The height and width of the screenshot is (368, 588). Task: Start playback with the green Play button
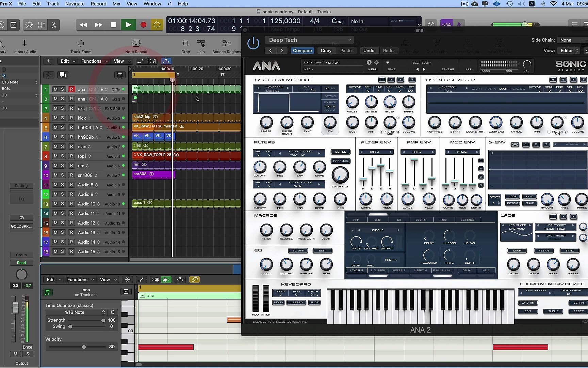pos(128,25)
